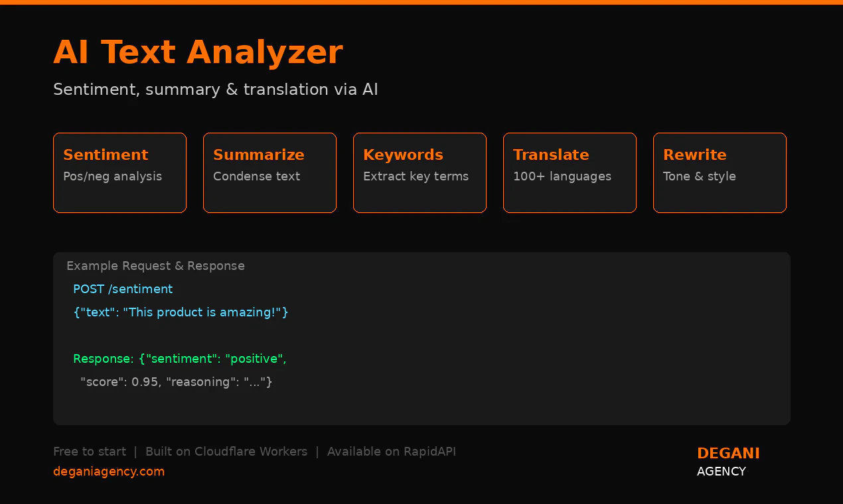Image resolution: width=843 pixels, height=504 pixels.
Task: Click the 100+ languages description
Action: [x=562, y=176]
